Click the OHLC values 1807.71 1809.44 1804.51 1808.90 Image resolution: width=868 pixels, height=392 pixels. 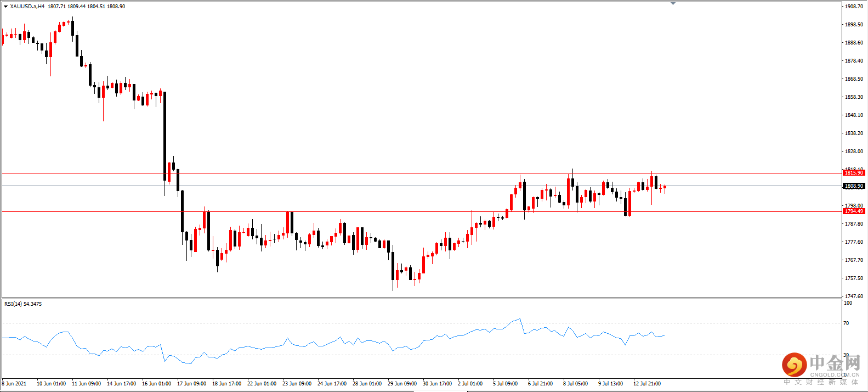[86, 7]
